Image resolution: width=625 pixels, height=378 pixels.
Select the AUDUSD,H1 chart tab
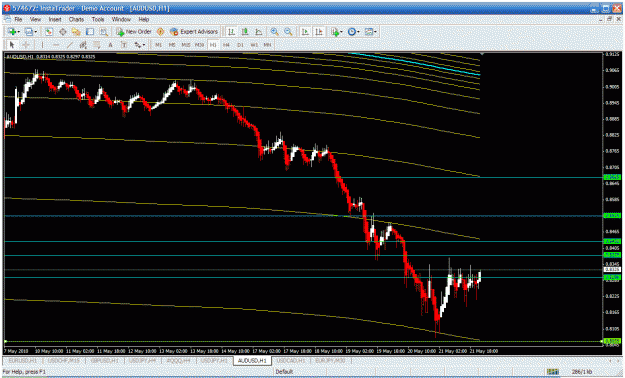tap(252, 360)
